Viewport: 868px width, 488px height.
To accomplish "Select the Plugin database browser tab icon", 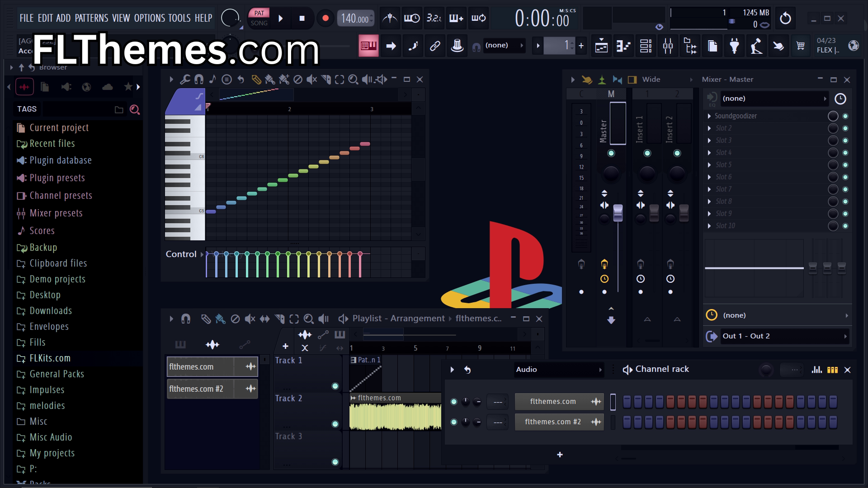I will pyautogui.click(x=66, y=87).
